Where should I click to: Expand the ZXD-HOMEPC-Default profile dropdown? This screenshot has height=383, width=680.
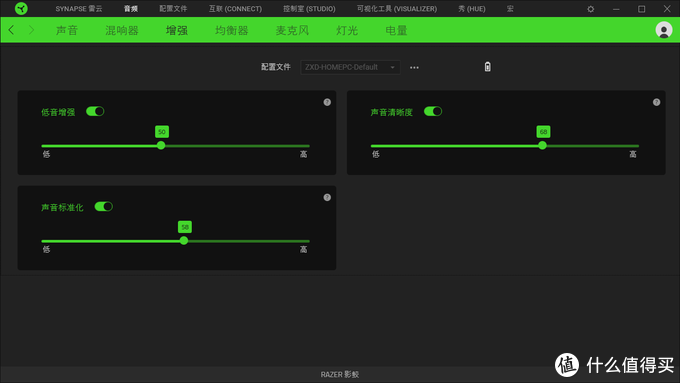[350, 67]
